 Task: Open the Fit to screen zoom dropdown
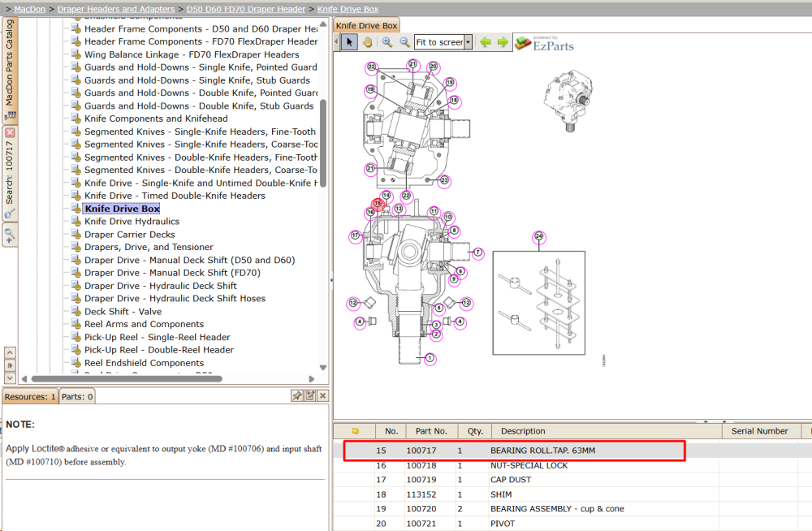(469, 42)
